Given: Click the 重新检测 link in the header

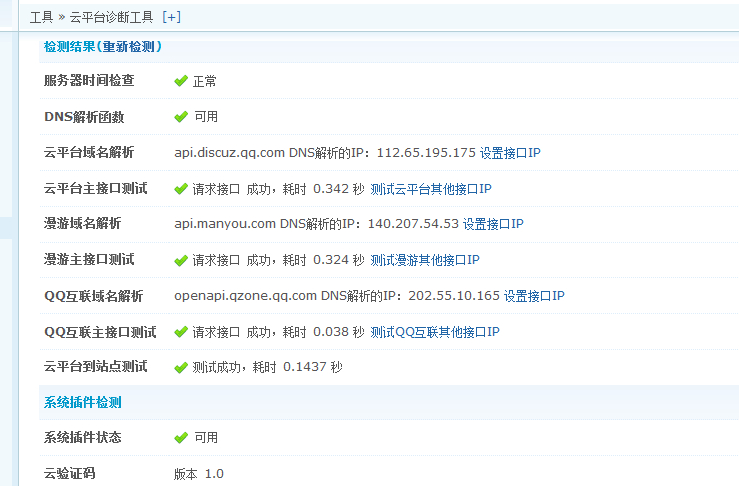Looking at the screenshot, I should pyautogui.click(x=129, y=46).
